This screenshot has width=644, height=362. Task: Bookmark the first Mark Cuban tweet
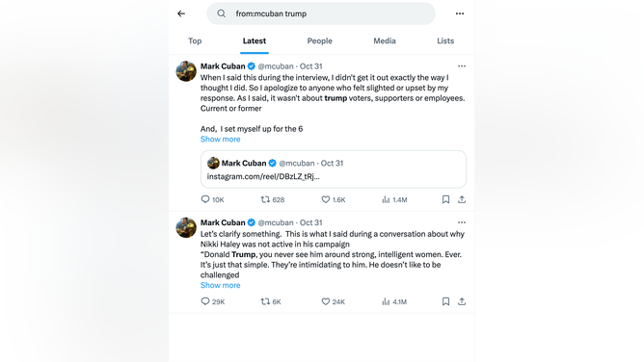445,199
